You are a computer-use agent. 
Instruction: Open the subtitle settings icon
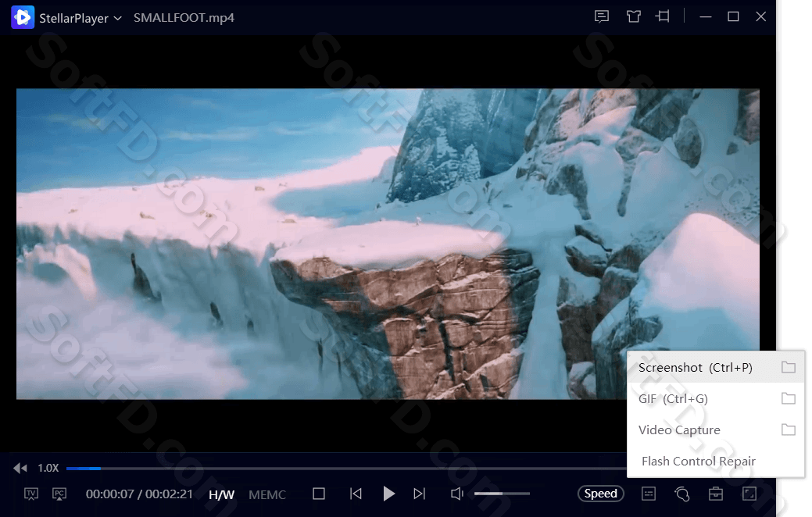coord(649,494)
